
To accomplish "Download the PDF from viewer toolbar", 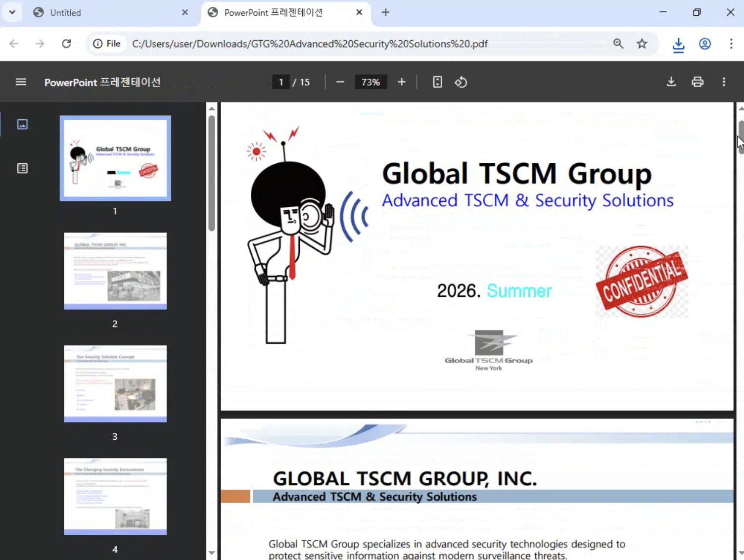I will click(x=671, y=82).
